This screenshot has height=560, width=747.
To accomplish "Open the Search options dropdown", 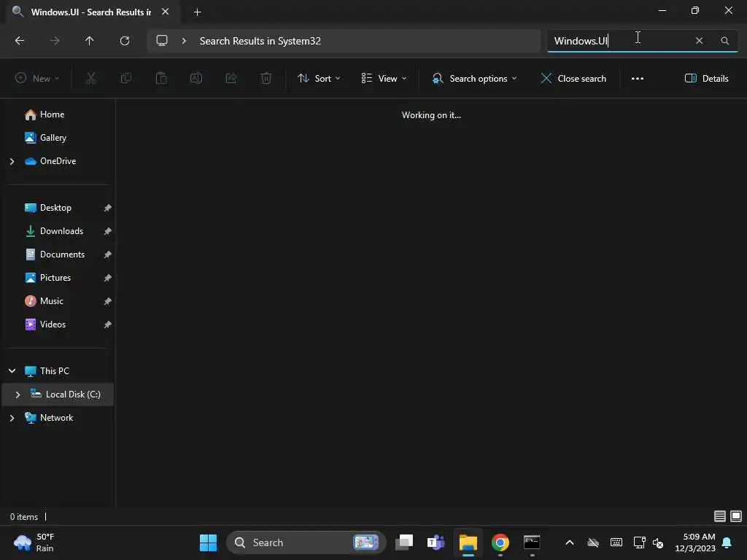I will tap(474, 79).
